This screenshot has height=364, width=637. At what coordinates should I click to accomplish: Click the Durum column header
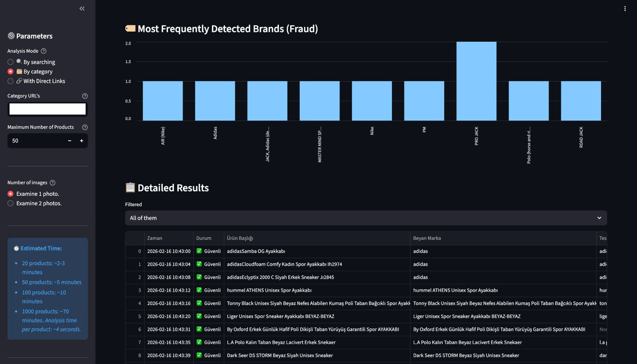tap(203, 238)
